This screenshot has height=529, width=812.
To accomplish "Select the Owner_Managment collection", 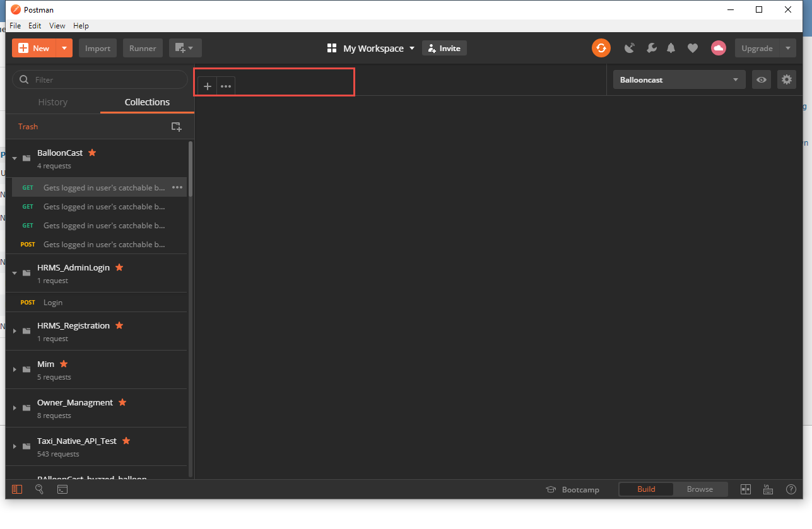I will (x=97, y=408).
